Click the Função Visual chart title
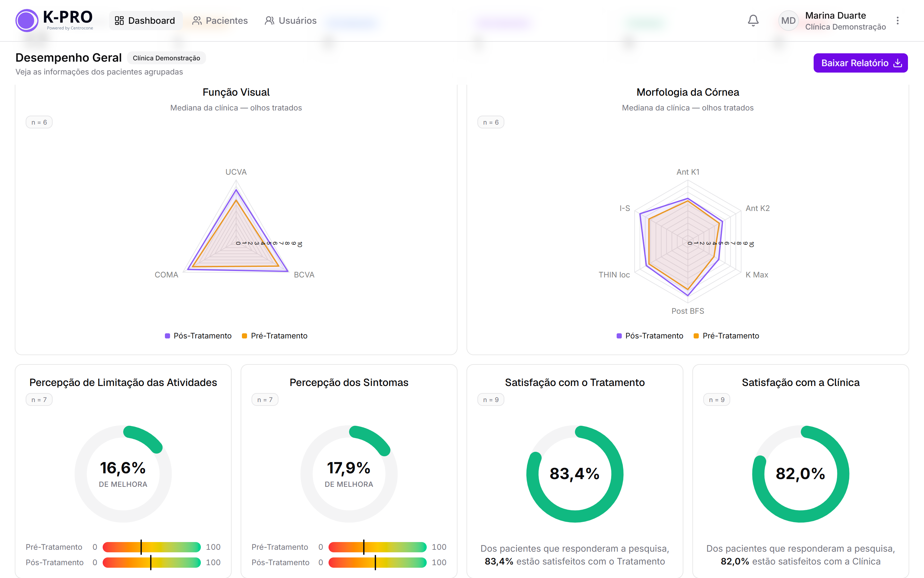The image size is (924, 578). [x=236, y=92]
